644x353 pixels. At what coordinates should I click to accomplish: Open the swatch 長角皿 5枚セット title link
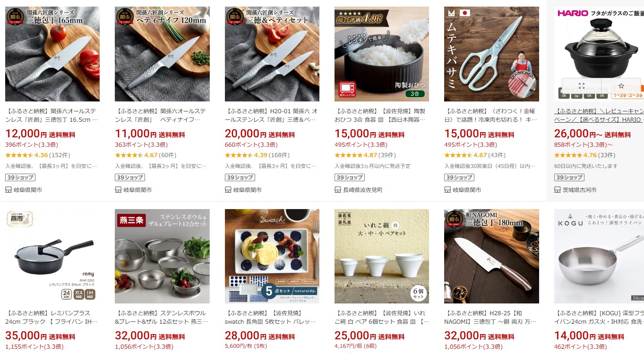[x=271, y=317]
